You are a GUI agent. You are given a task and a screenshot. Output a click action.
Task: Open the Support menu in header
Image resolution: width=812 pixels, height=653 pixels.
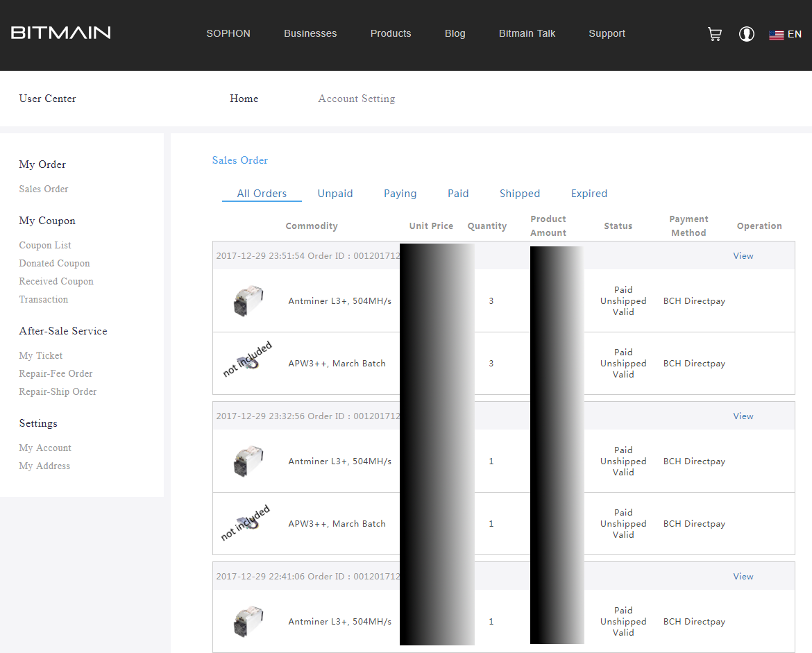(x=607, y=33)
